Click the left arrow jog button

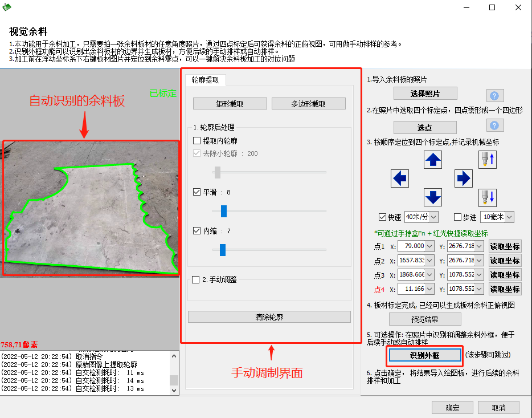(400, 178)
